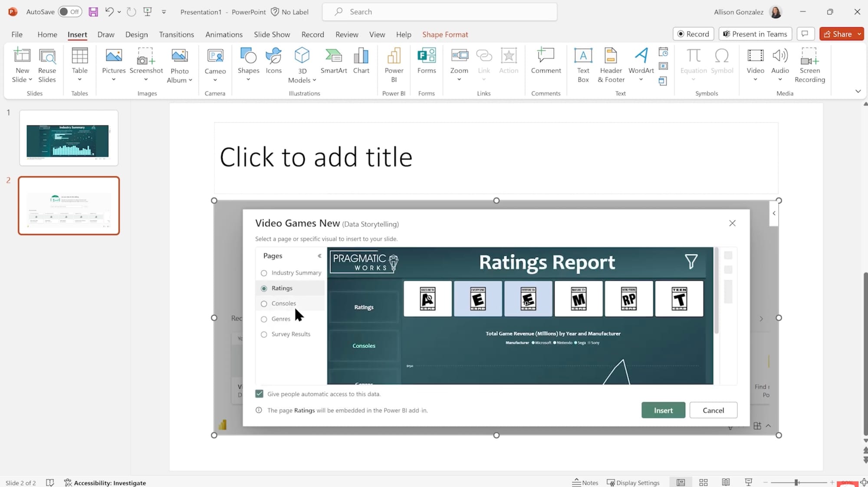This screenshot has width=868, height=487.
Task: Click the filter icon in Ratings Report
Action: pyautogui.click(x=691, y=261)
